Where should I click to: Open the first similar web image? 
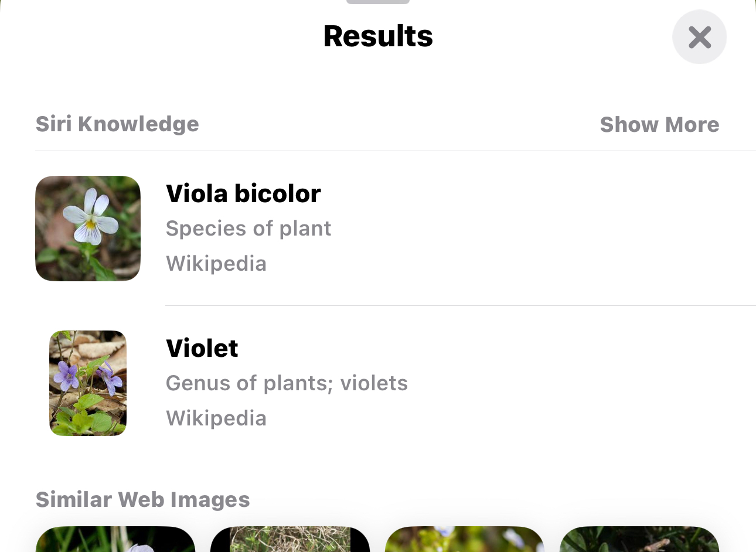115,540
